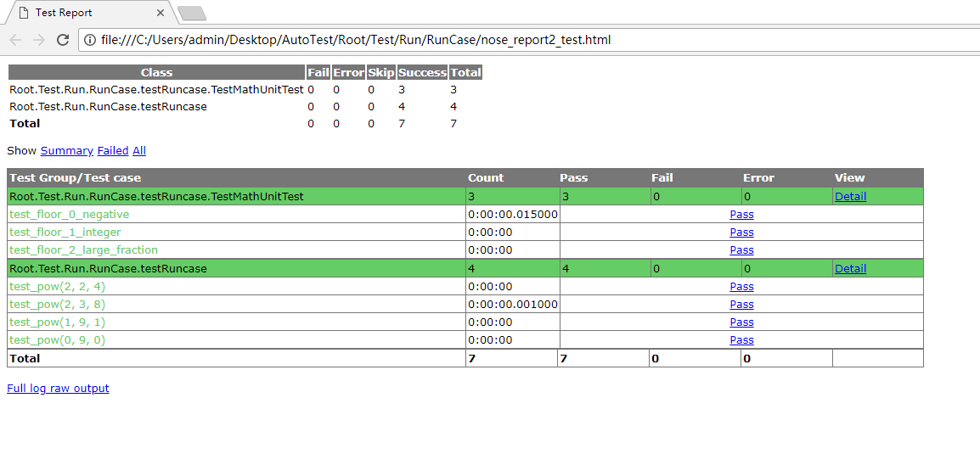Viewport: 980px width, 454px height.
Task: Click Pass link for test_floor_1_integer
Action: tap(741, 233)
